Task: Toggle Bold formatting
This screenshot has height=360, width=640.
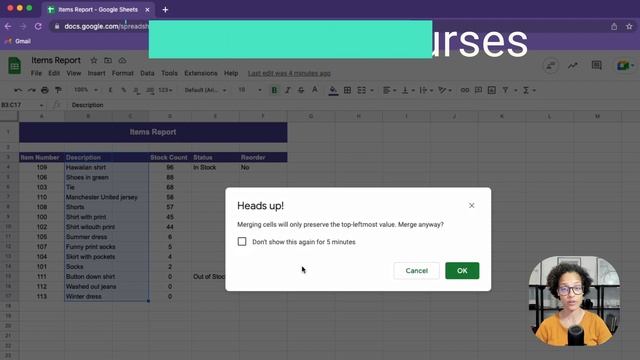Action: [274, 90]
